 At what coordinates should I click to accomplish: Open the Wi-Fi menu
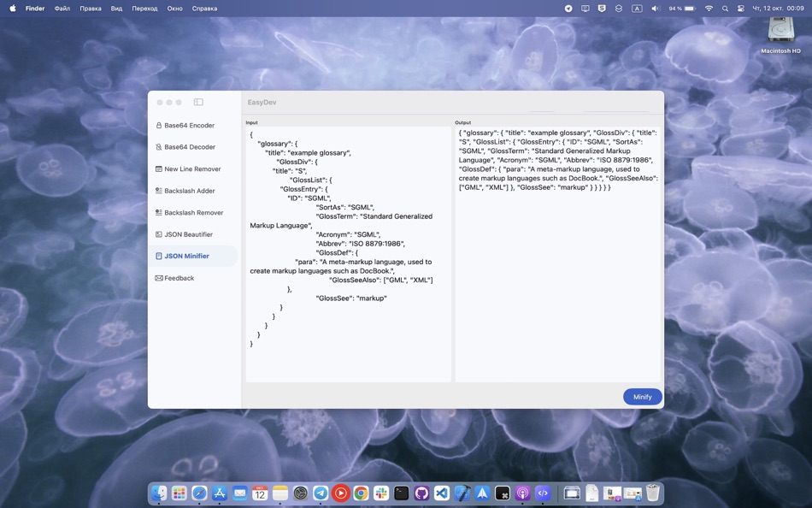pos(709,9)
